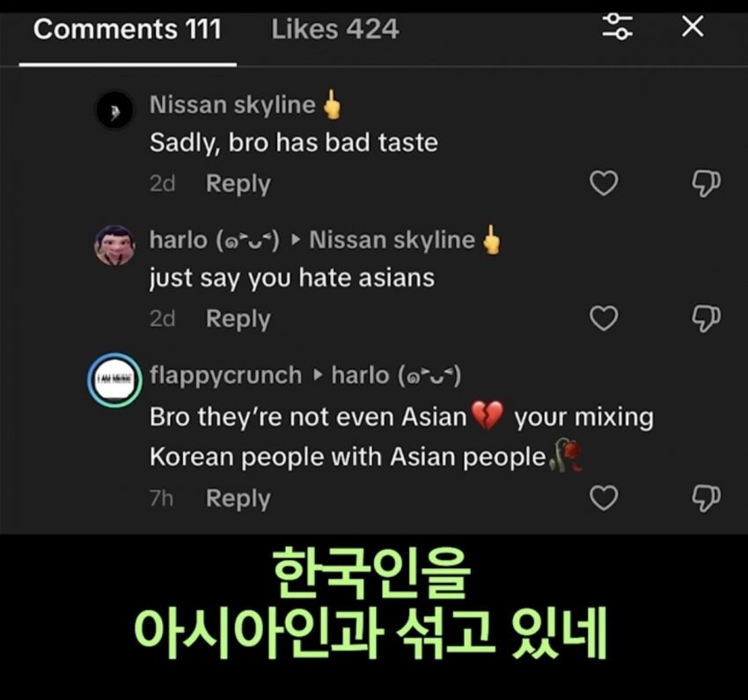
Task: Switch to the Comments 111 tab
Action: (x=127, y=30)
